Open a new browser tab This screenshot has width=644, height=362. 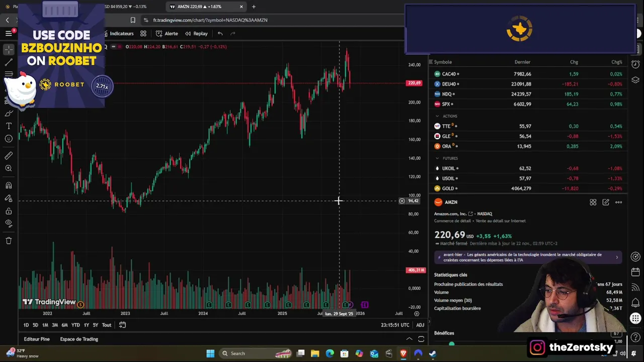click(254, 7)
